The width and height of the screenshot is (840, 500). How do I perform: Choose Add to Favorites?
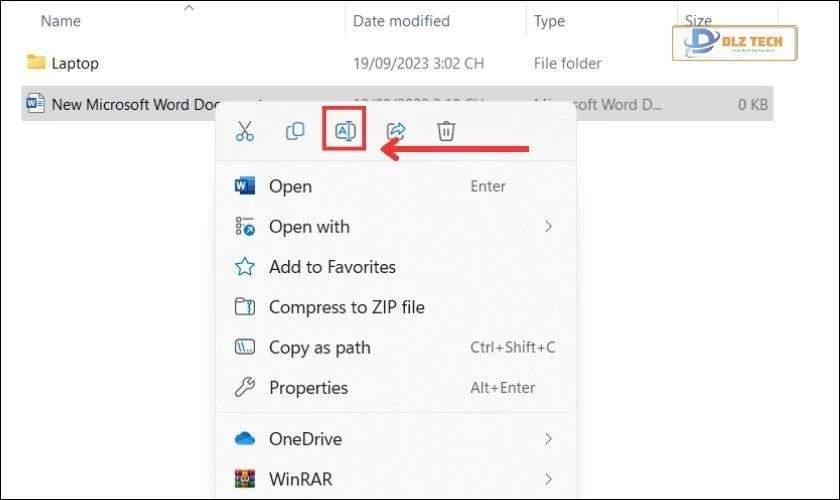(x=332, y=267)
